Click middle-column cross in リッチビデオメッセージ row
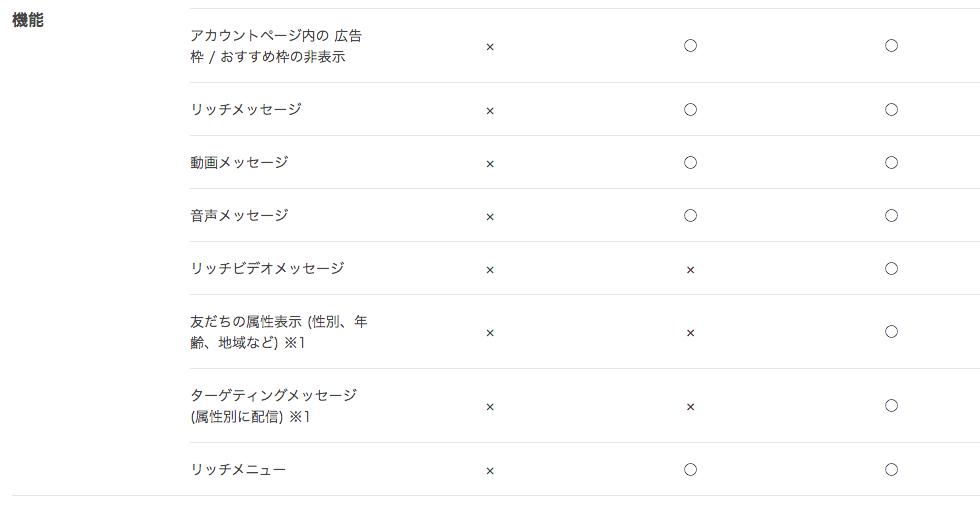 tap(690, 270)
